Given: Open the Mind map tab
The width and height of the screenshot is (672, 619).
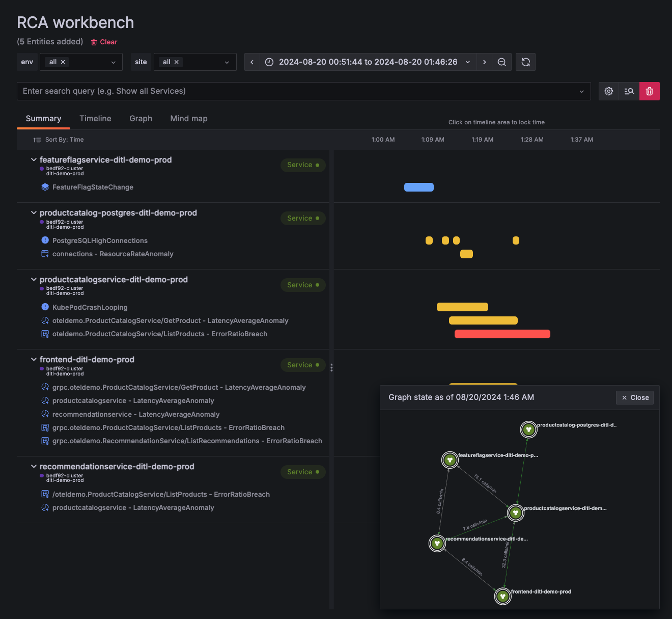Looking at the screenshot, I should click(x=188, y=118).
